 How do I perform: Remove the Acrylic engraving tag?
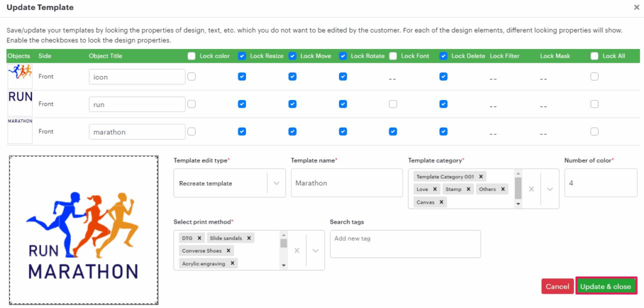click(x=232, y=263)
